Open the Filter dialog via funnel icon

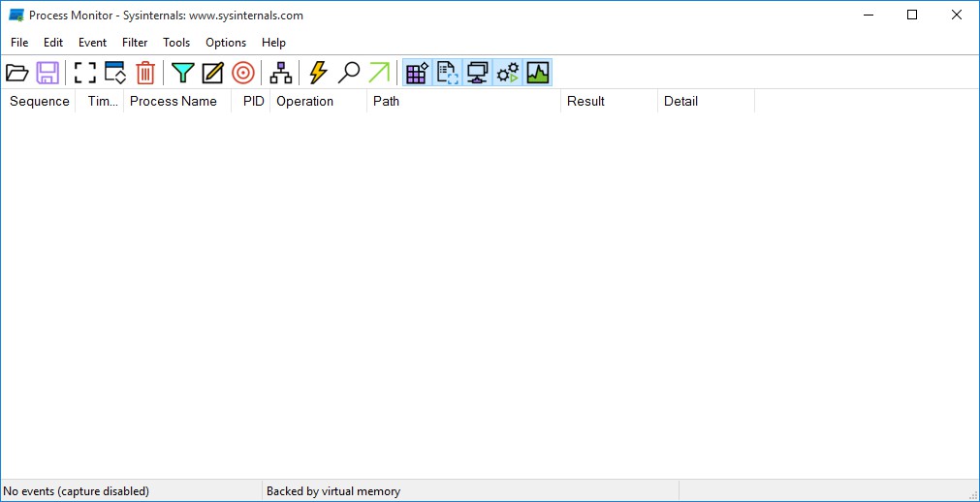pyautogui.click(x=183, y=73)
